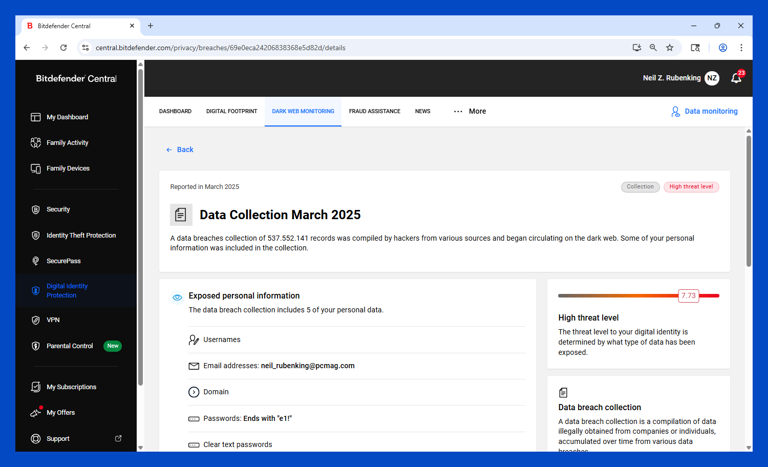Open a new browser tab
768x467 pixels.
(150, 26)
